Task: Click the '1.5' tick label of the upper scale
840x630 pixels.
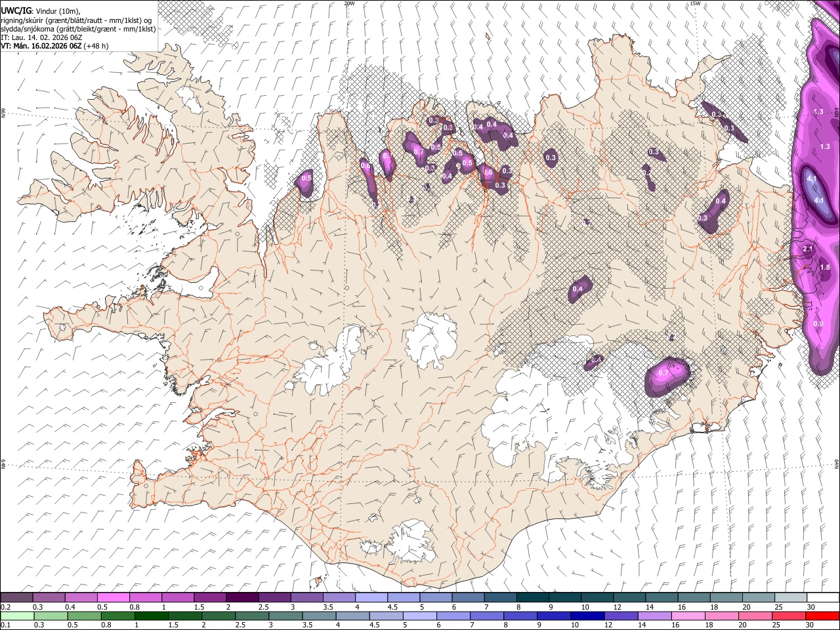Action: [199, 607]
